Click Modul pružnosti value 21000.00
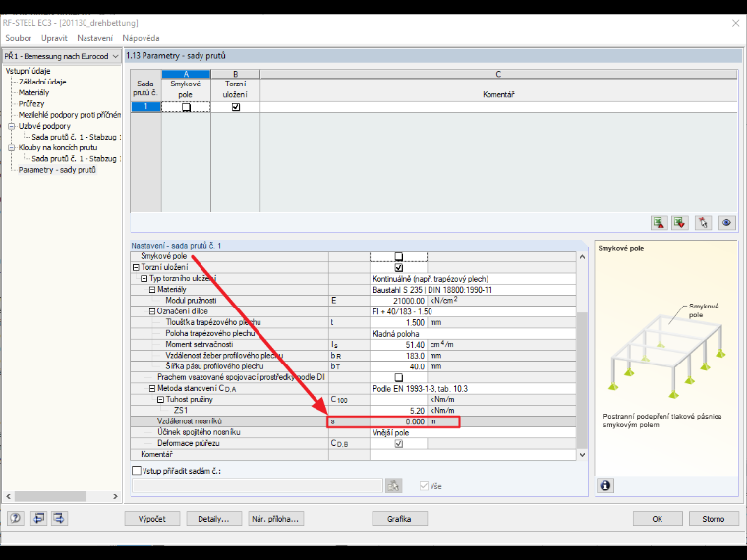 click(x=398, y=301)
